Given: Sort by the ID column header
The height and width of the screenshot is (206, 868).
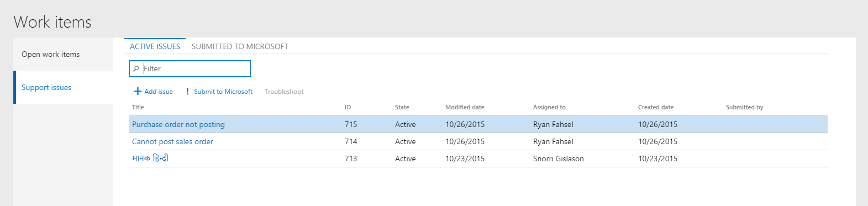Looking at the screenshot, I should click(x=348, y=107).
